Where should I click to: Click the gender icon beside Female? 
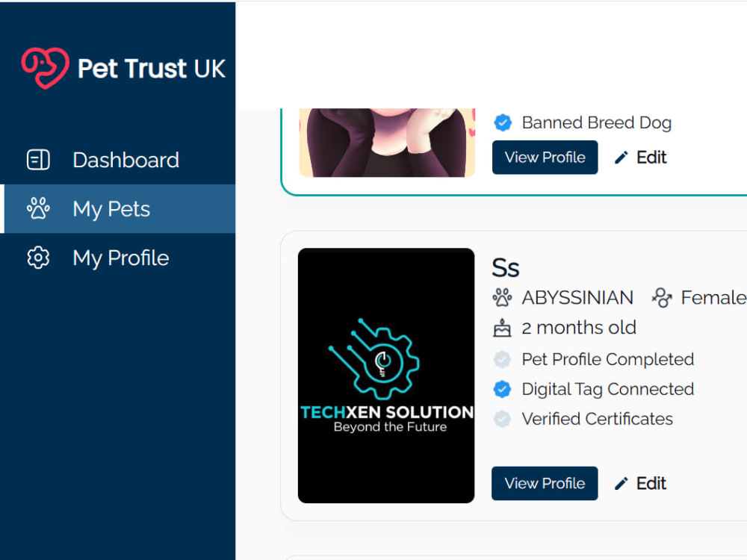(x=662, y=298)
